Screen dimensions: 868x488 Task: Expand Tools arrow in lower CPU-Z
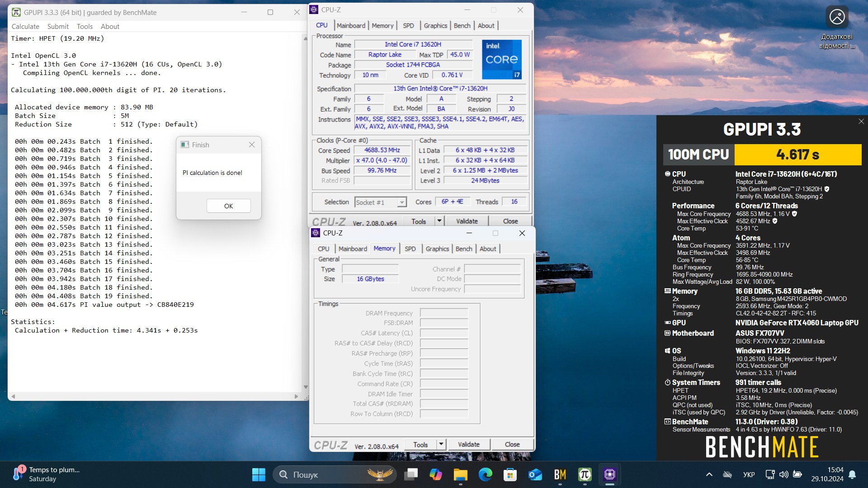(441, 445)
